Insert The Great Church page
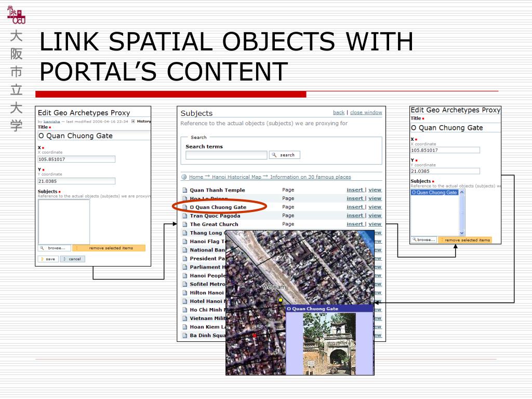 (x=355, y=224)
